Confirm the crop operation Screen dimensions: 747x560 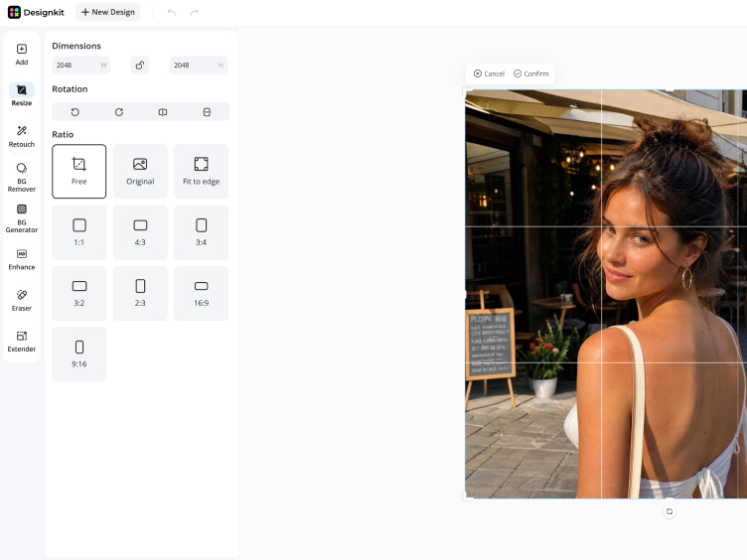pyautogui.click(x=530, y=73)
